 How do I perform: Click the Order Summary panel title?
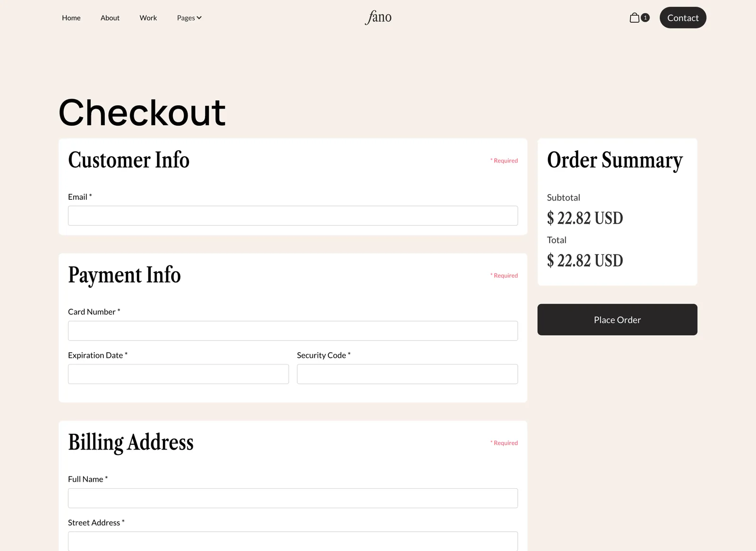614,161
